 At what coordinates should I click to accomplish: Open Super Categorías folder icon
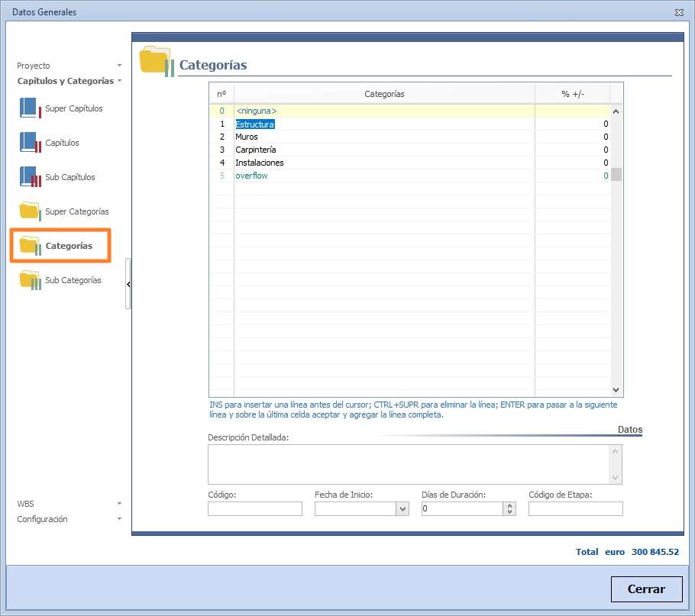click(30, 211)
